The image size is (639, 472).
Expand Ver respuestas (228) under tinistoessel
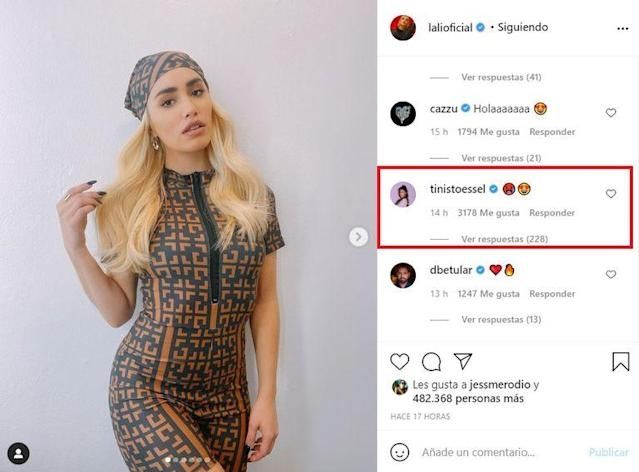(x=504, y=239)
